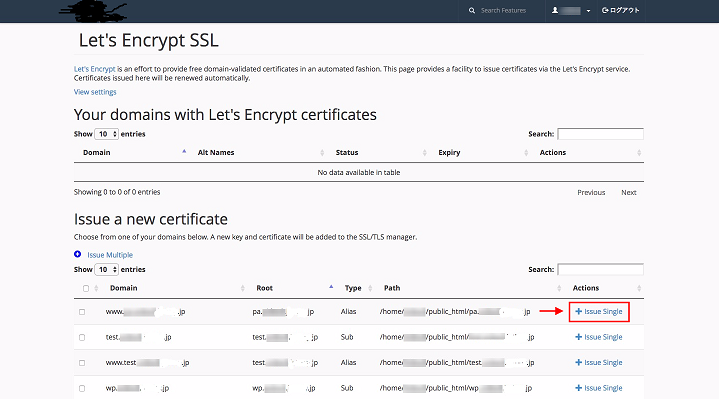Viewport: 719px width, 399px height.
Task: Click the ログアウト logout icon
Action: point(605,10)
